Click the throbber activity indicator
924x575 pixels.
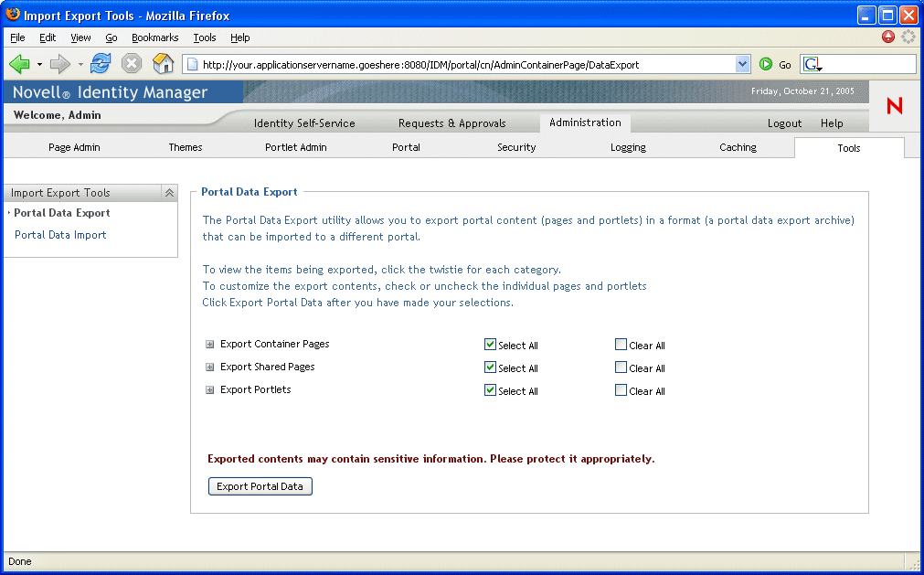tap(908, 37)
